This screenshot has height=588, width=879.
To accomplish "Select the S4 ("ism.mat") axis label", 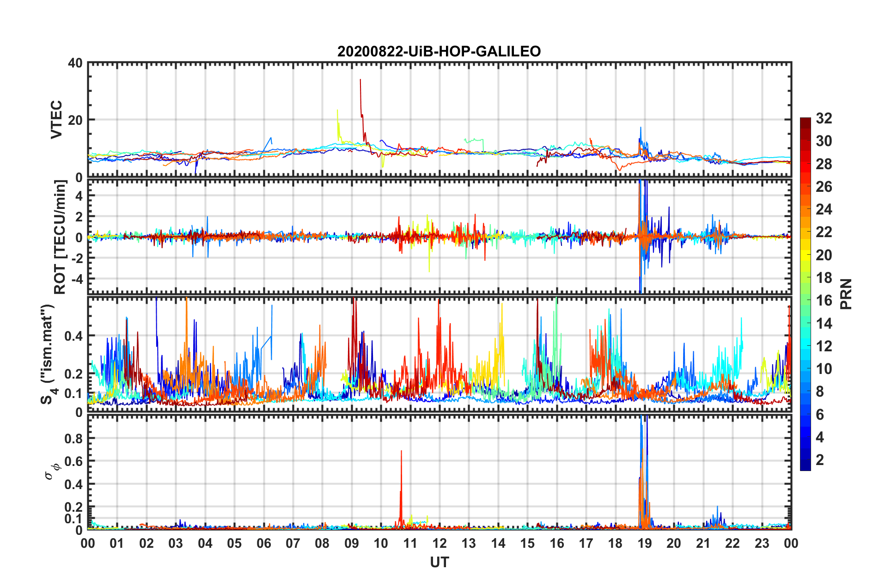I will click(48, 355).
